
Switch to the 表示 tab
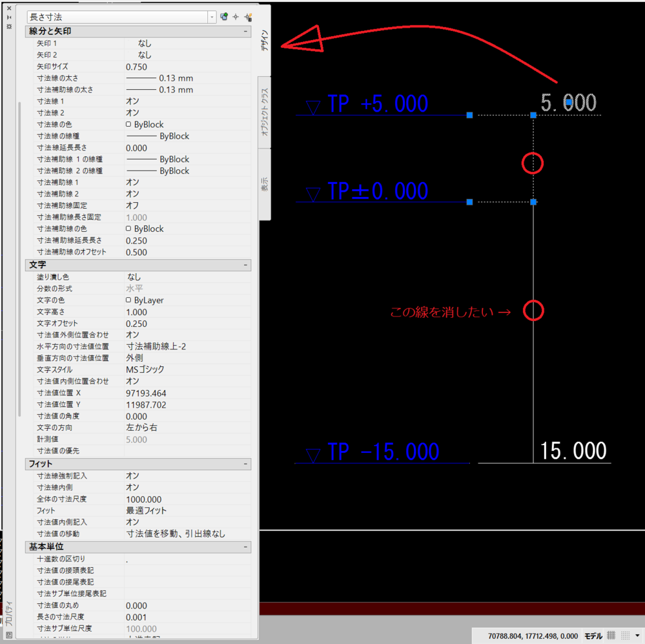point(265,184)
